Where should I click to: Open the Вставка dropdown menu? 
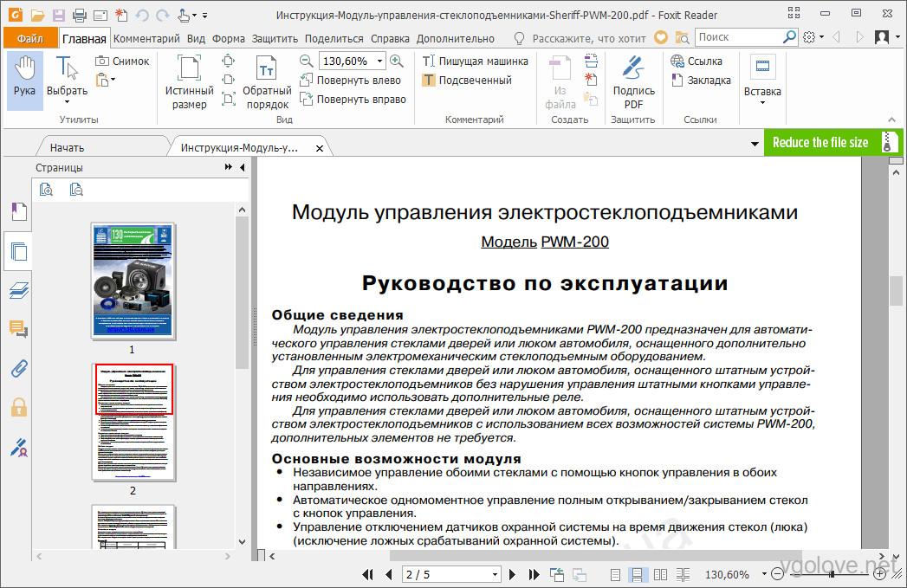click(x=762, y=82)
